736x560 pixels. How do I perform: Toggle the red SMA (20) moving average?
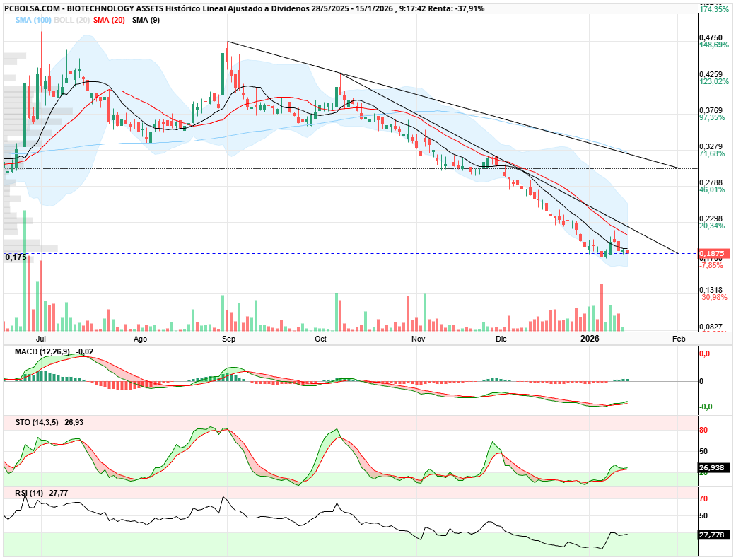point(109,23)
